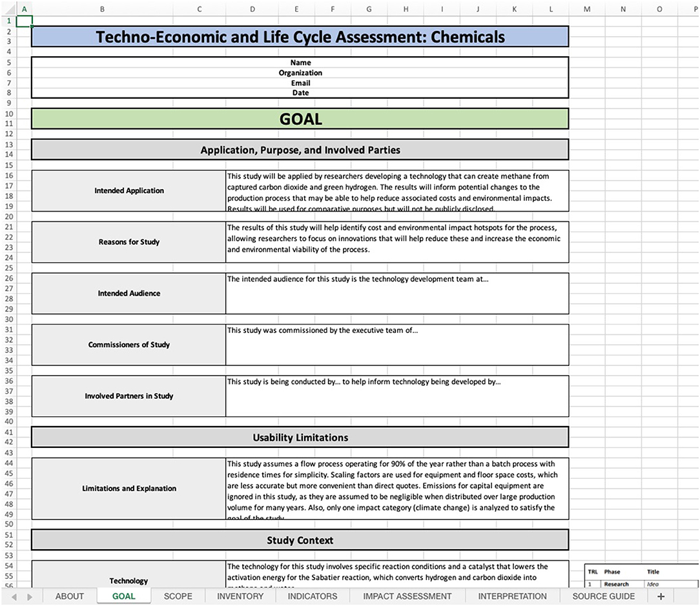The width and height of the screenshot is (700, 606).
Task: Click the 'Usability Limitations' section heading
Action: pos(300,438)
